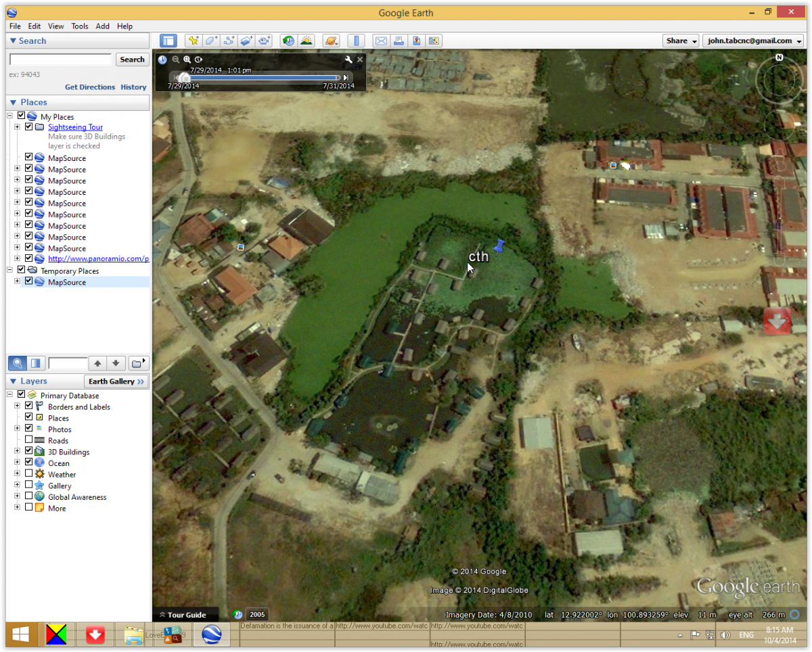The image size is (812, 652).
Task: Add an image overlay from the toolbar
Action: 246,41
